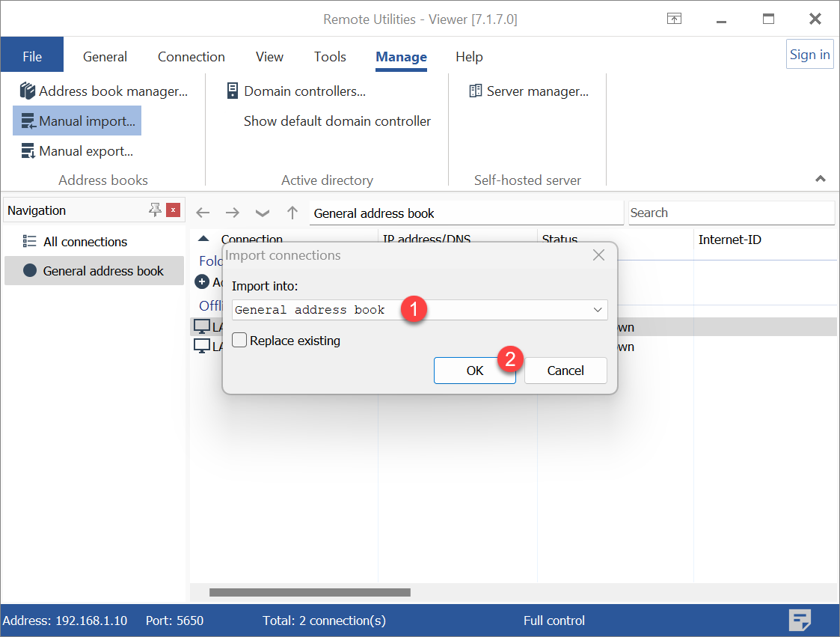Go up one folder level arrow
Viewport: 840px width, 637px height.
pyautogui.click(x=292, y=213)
